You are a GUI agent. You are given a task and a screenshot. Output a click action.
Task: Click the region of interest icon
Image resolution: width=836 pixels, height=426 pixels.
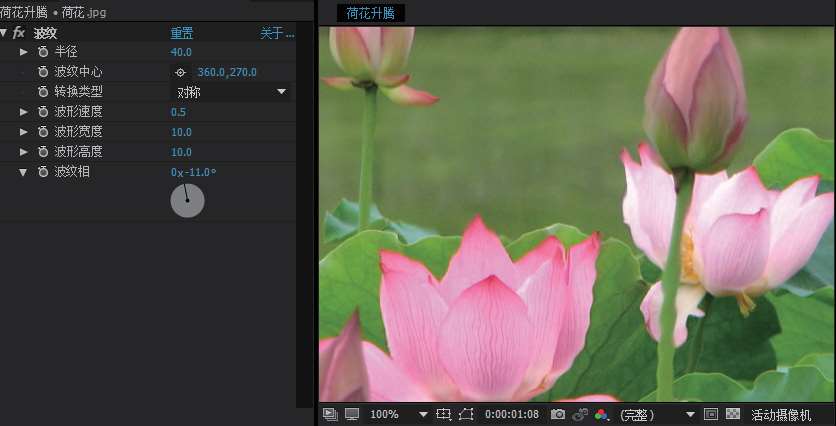[465, 414]
